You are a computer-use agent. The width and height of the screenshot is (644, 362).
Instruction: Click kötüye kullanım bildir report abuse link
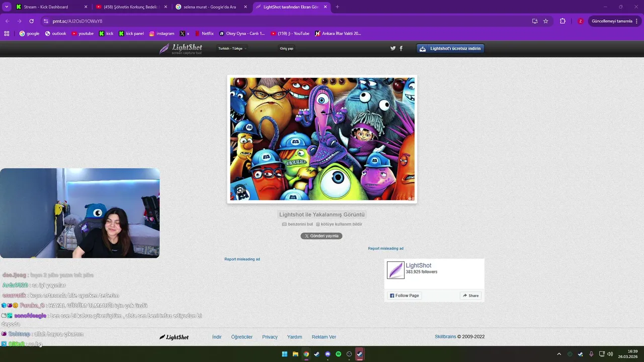[339, 224]
